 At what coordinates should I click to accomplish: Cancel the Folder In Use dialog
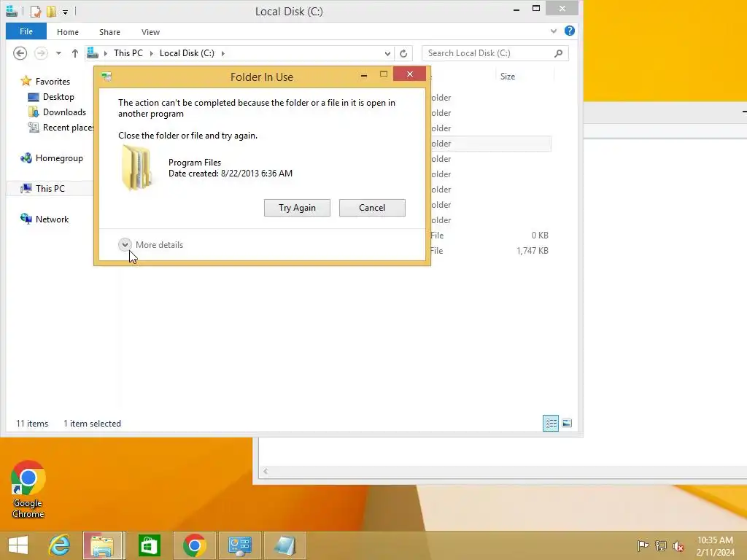[372, 208]
